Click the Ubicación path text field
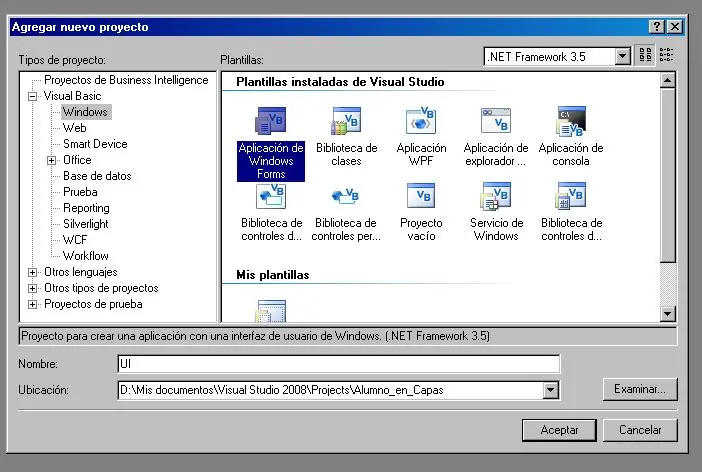702x472 pixels. click(330, 390)
